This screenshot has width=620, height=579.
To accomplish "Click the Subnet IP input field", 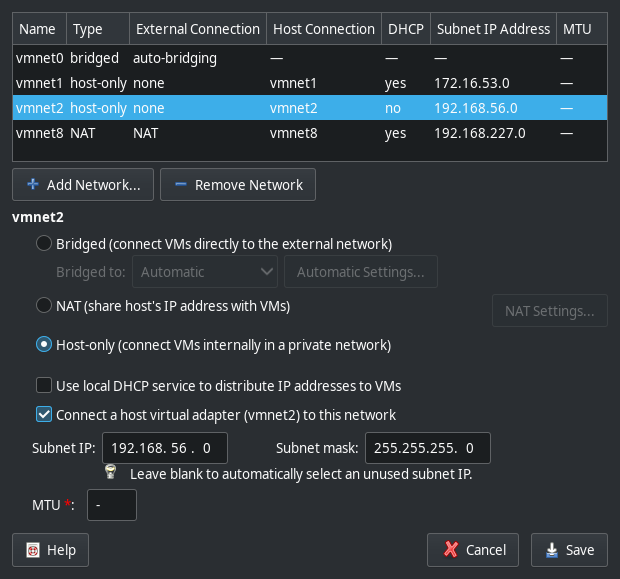I will pyautogui.click(x=165, y=448).
